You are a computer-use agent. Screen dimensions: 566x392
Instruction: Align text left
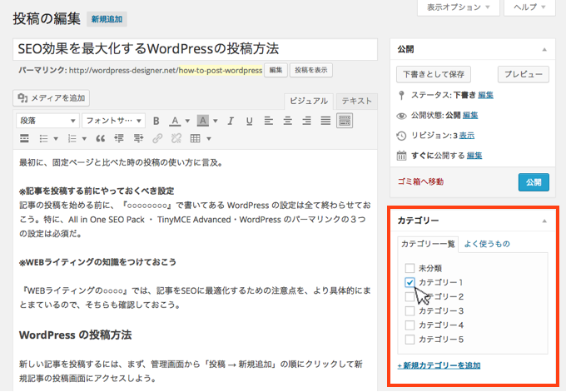[x=268, y=121]
